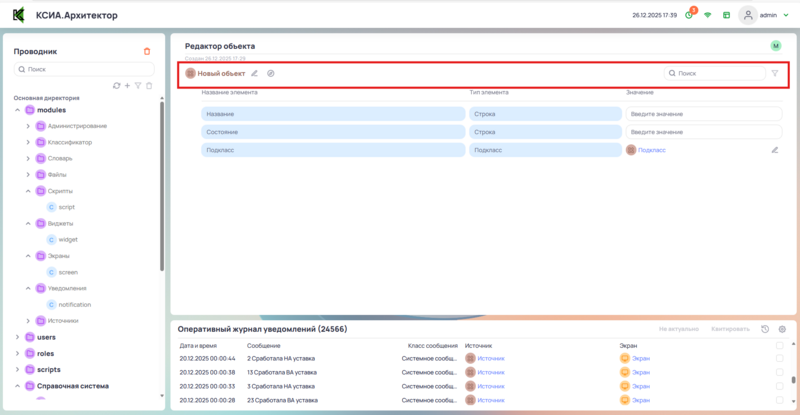
Task: Tick the select-all checkbox in journal header
Action: 780,345
